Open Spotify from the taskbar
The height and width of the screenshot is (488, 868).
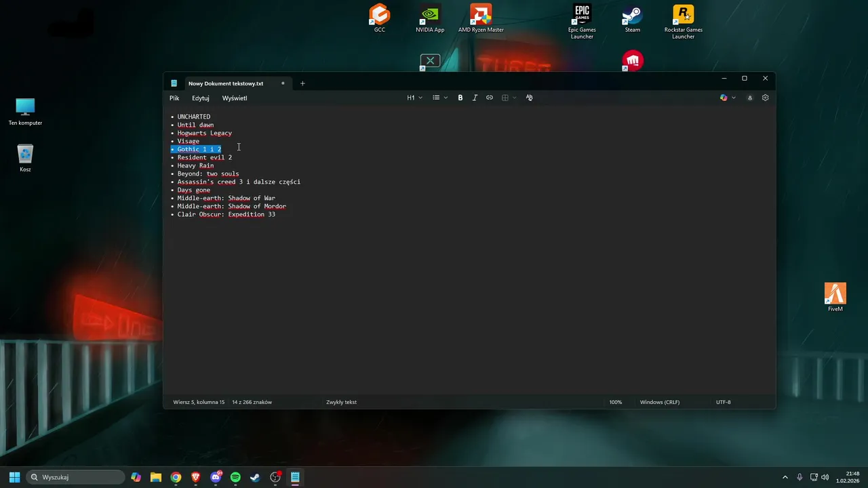(x=235, y=477)
